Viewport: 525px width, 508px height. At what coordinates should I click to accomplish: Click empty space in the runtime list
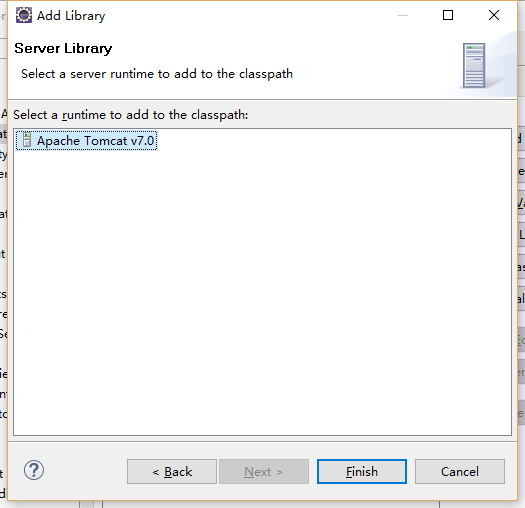pos(262,288)
